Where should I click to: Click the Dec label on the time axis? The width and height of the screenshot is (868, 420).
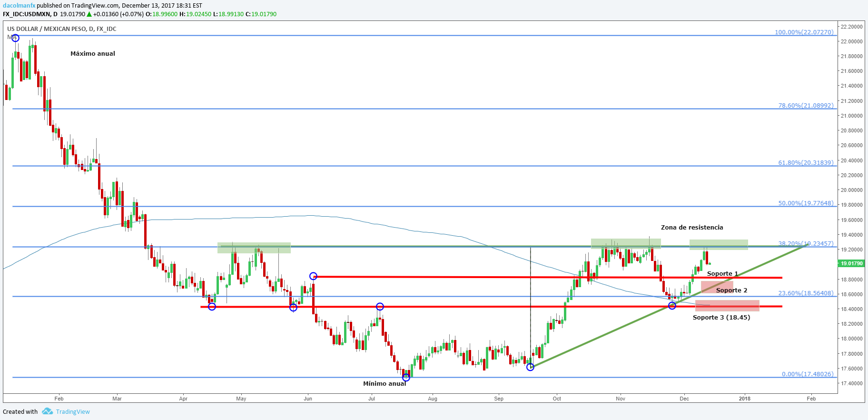pyautogui.click(x=684, y=399)
